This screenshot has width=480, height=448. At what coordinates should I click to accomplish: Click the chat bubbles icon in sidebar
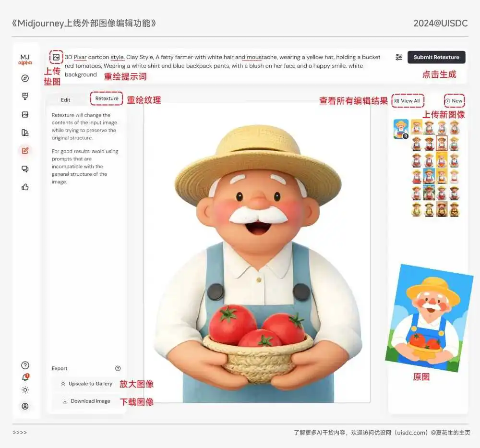pyautogui.click(x=25, y=169)
